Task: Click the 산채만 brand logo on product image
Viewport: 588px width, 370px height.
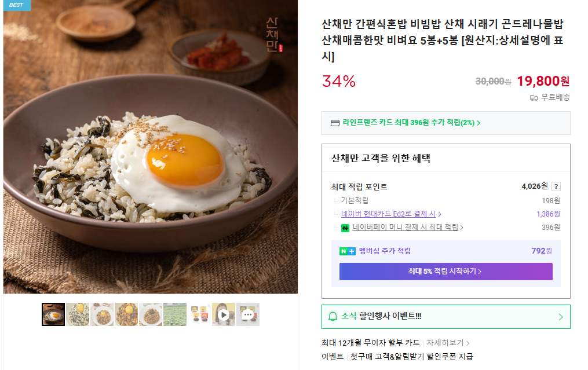Action: coord(272,34)
